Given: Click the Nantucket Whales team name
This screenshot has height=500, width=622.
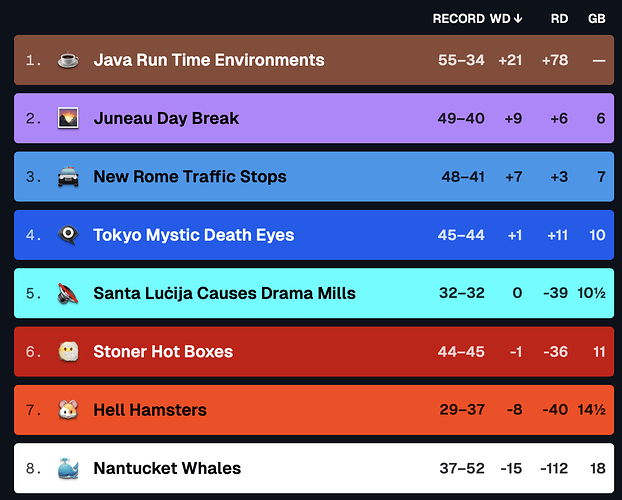Looking at the screenshot, I should coord(167,468).
